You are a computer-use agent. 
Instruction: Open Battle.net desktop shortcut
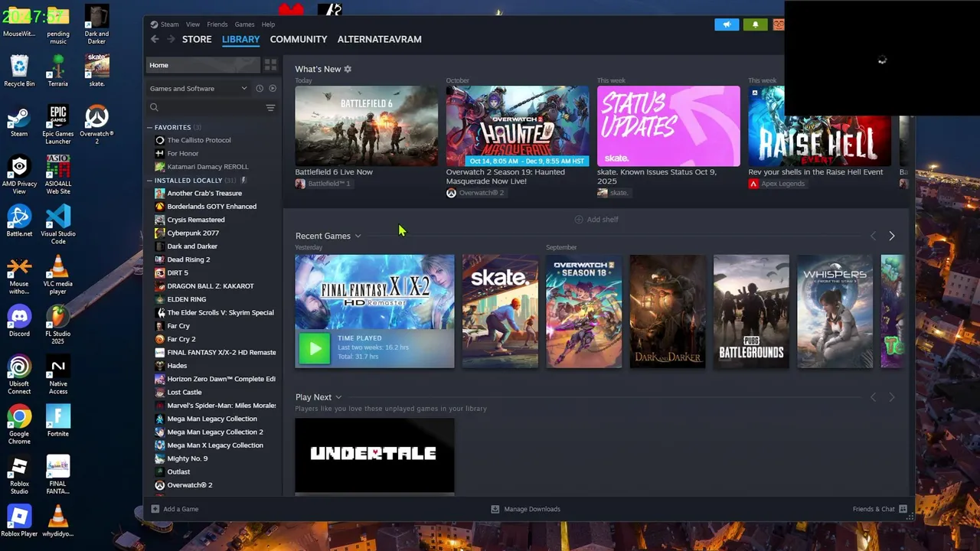click(19, 222)
